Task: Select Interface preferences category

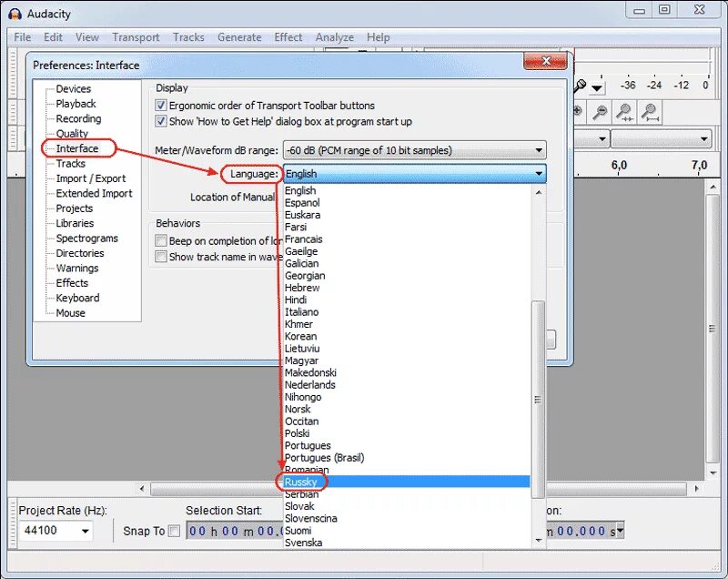Action: click(77, 148)
